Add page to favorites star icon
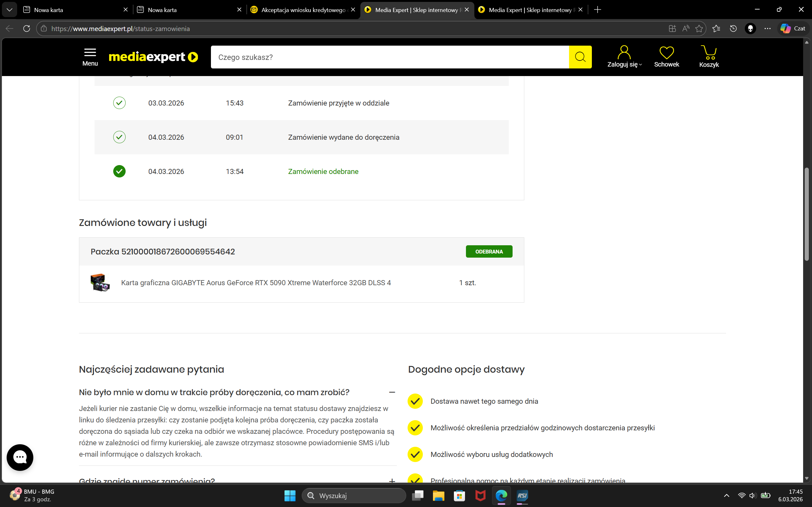Image resolution: width=812 pixels, height=507 pixels. (x=699, y=29)
